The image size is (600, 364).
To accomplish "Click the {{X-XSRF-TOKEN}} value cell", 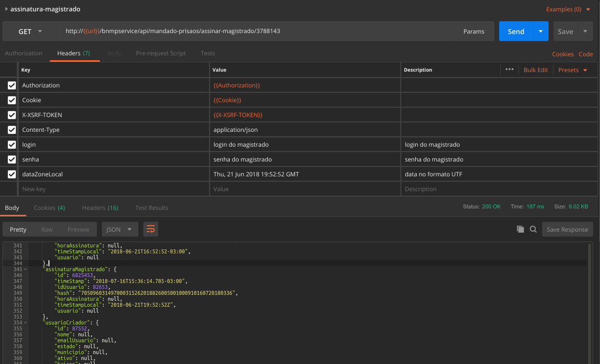I will coord(305,115).
